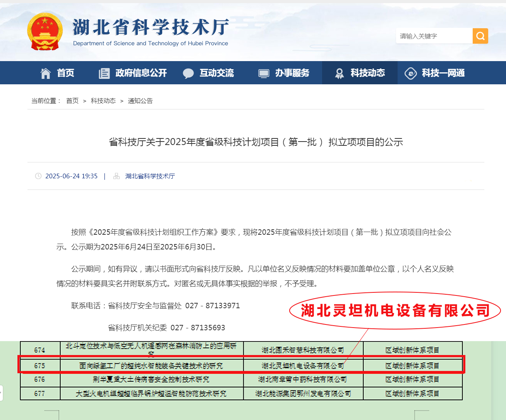This screenshot has height=420, width=506.
Task: Select the document icon next to 政府信息公开
Action: [103, 73]
